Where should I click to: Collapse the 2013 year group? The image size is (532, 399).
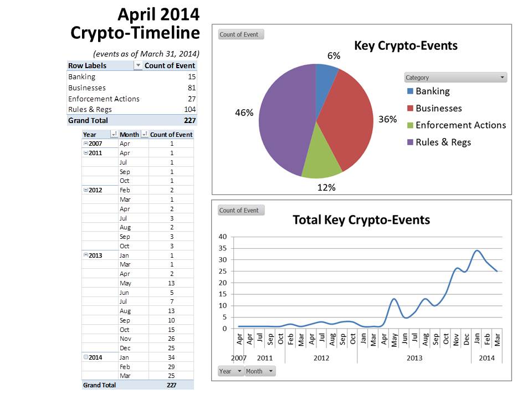pyautogui.click(x=85, y=255)
